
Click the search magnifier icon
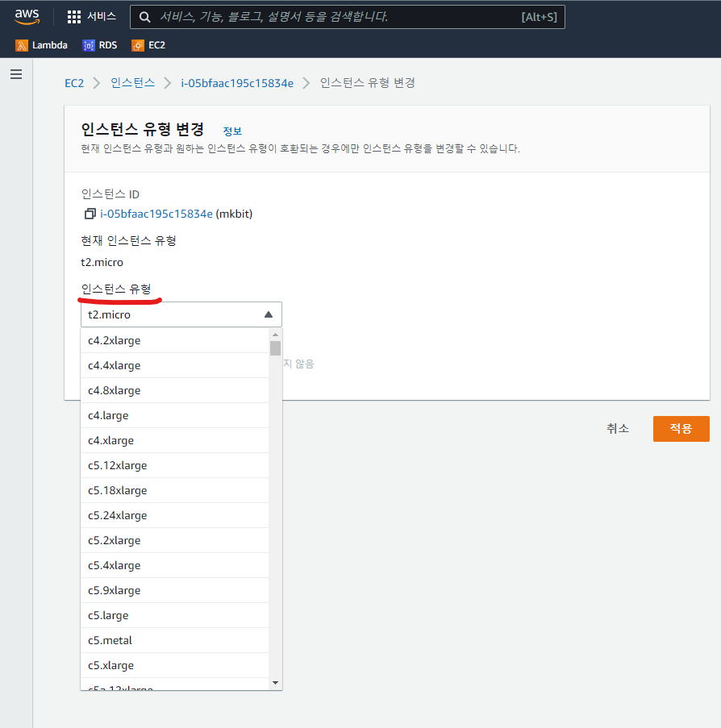144,17
